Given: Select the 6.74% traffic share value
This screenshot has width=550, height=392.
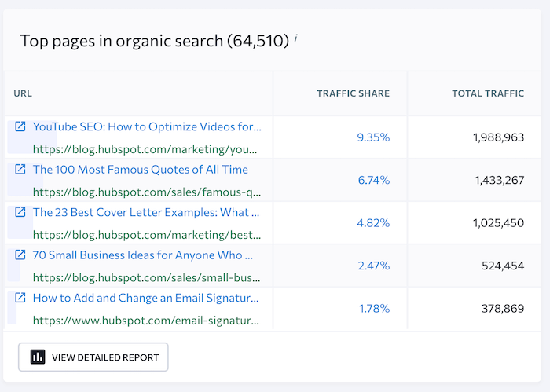Looking at the screenshot, I should coord(373,180).
